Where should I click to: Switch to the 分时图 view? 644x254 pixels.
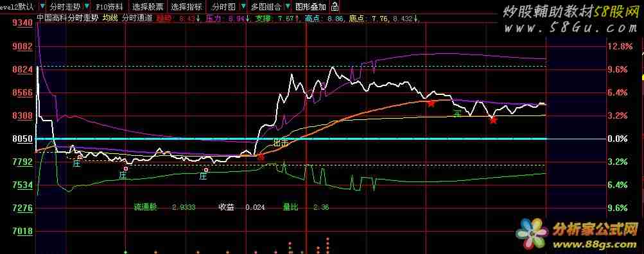click(x=224, y=6)
